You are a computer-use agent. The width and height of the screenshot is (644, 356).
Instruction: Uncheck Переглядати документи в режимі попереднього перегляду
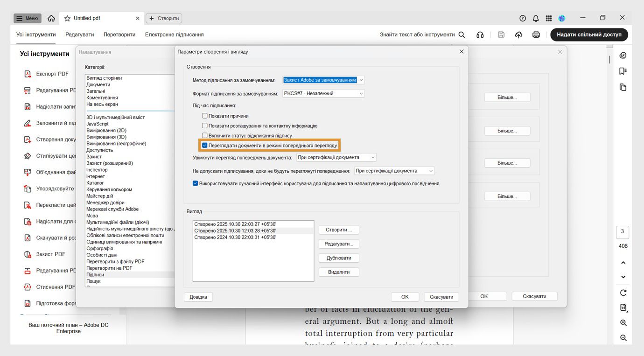click(x=204, y=146)
